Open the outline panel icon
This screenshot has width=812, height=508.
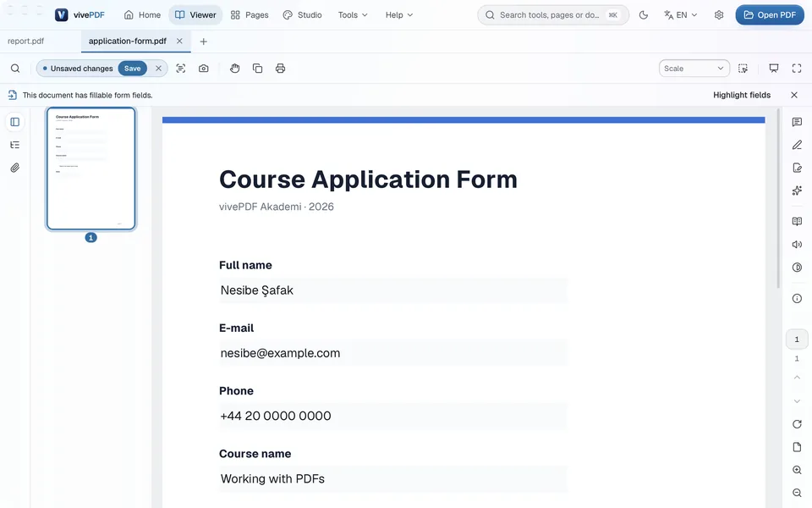[x=15, y=145]
